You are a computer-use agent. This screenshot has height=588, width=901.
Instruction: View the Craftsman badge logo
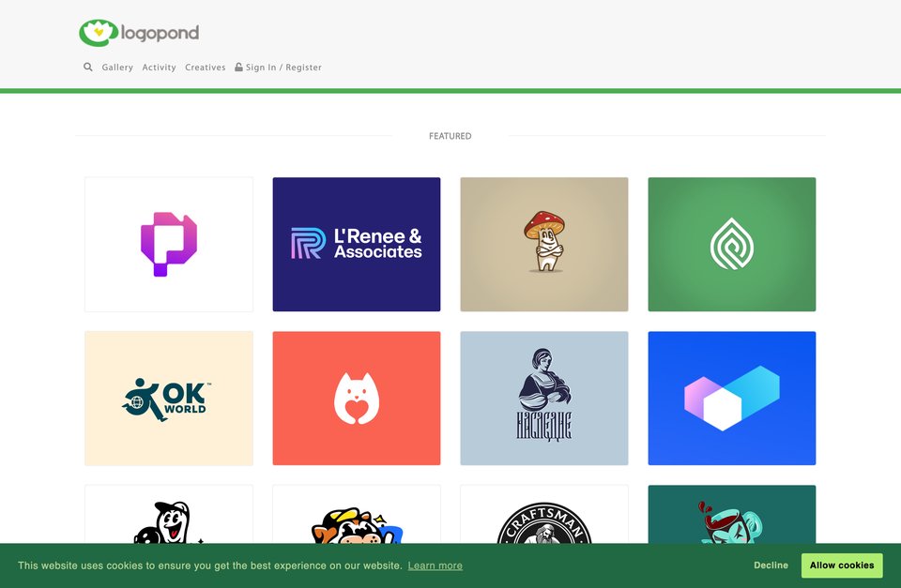[x=544, y=515]
